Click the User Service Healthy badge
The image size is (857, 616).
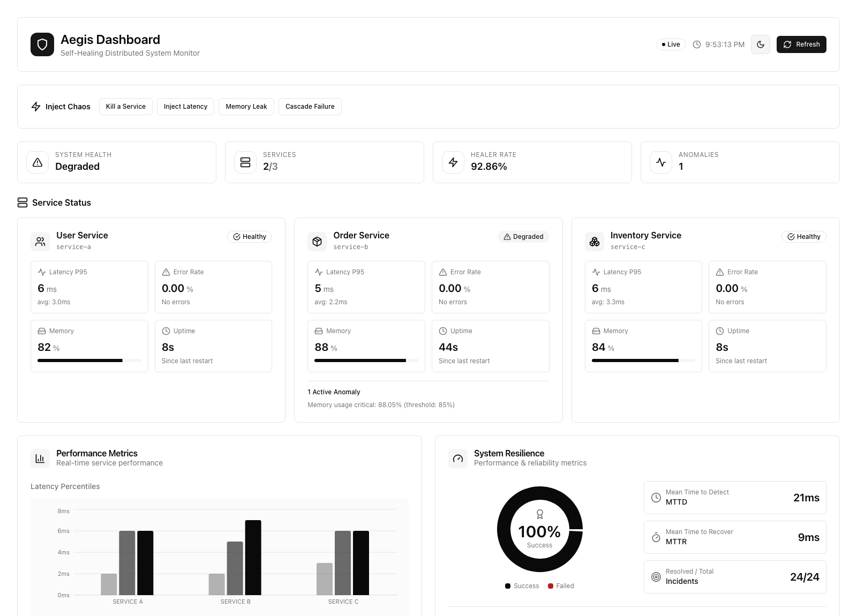(250, 237)
